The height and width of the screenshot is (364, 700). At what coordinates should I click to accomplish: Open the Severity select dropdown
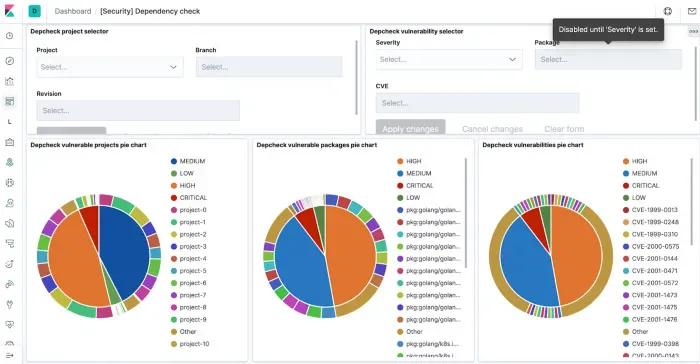pyautogui.click(x=449, y=59)
